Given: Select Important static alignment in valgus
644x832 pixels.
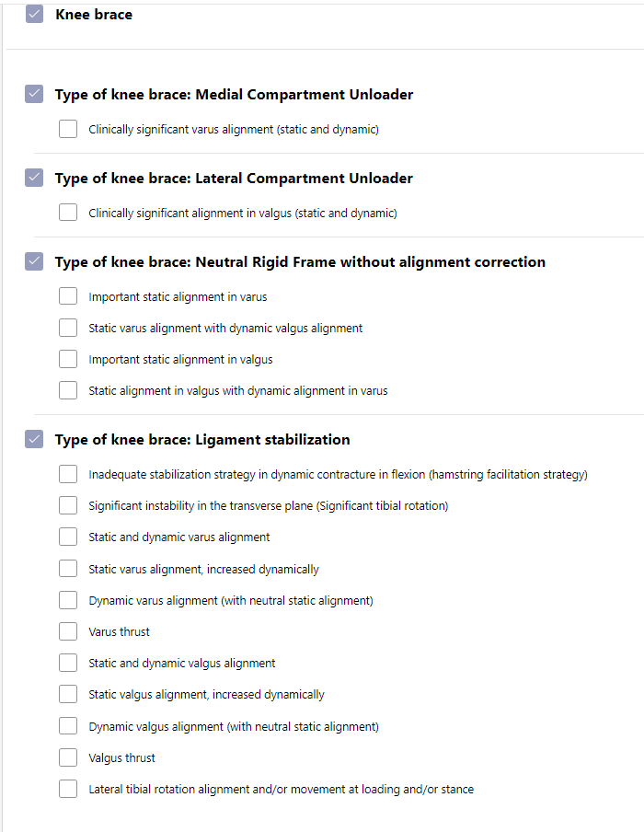Looking at the screenshot, I should click(x=68, y=359).
